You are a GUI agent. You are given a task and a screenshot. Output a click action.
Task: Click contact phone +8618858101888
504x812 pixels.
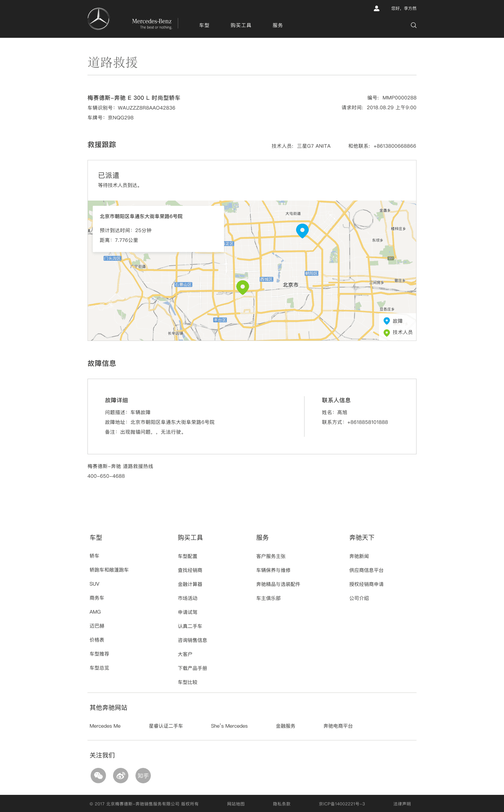367,422
